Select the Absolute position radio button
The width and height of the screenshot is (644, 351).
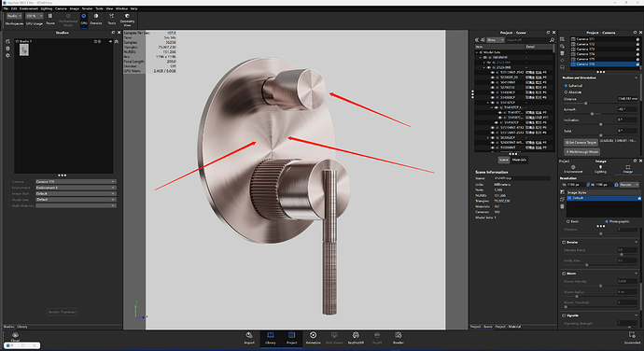tap(566, 92)
